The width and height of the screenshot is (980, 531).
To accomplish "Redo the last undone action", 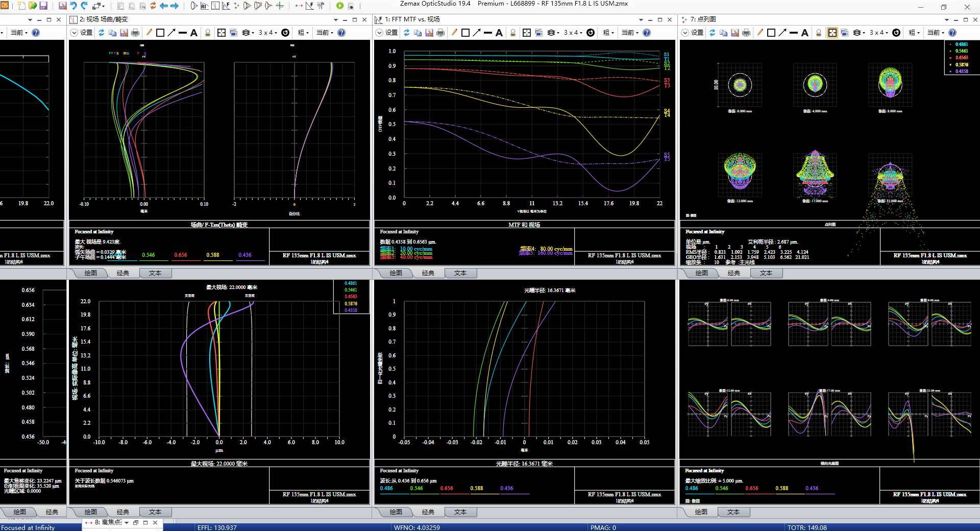I will click(84, 6).
